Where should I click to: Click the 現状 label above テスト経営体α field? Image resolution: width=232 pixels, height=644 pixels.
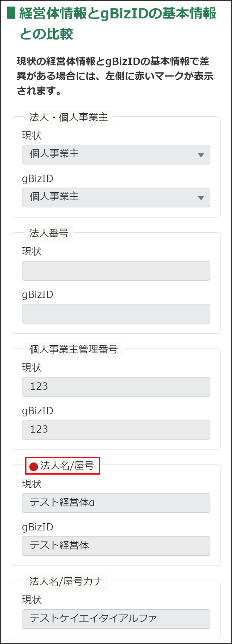(32, 484)
